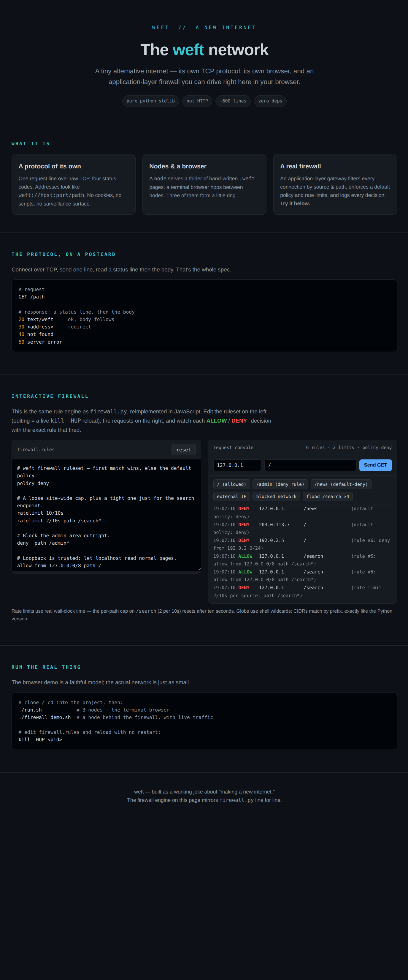This screenshot has width=408, height=980.
Task: Click 'allow from 127.0.0.0/8 path /' rule
Action: (x=59, y=565)
